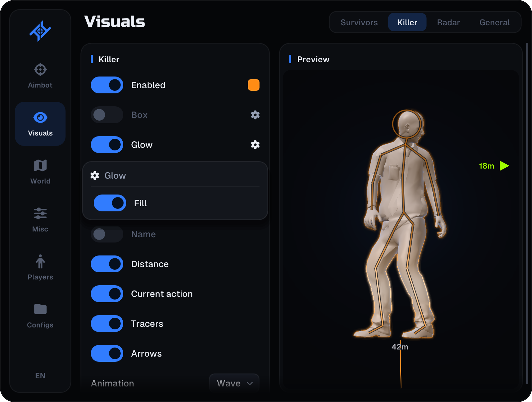Switch to the Survivors tab
The height and width of the screenshot is (402, 532).
359,22
